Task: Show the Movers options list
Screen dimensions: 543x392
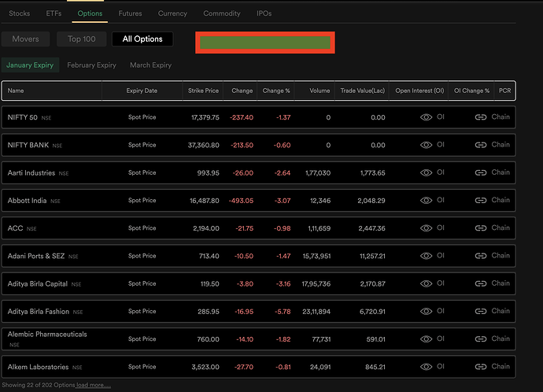Action: (26, 39)
